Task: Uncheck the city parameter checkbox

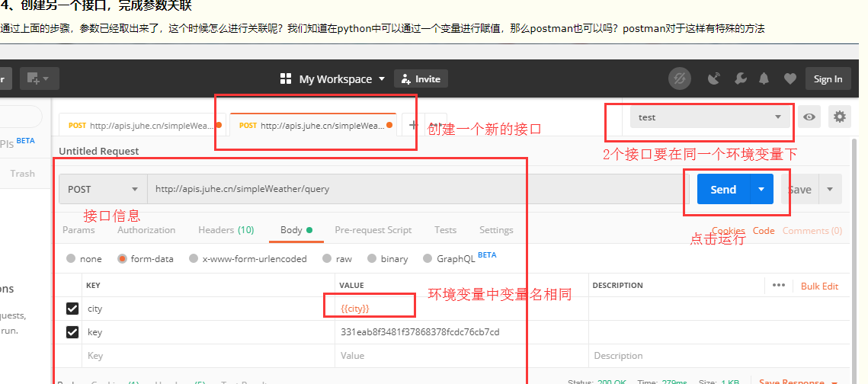Action: tap(72, 309)
